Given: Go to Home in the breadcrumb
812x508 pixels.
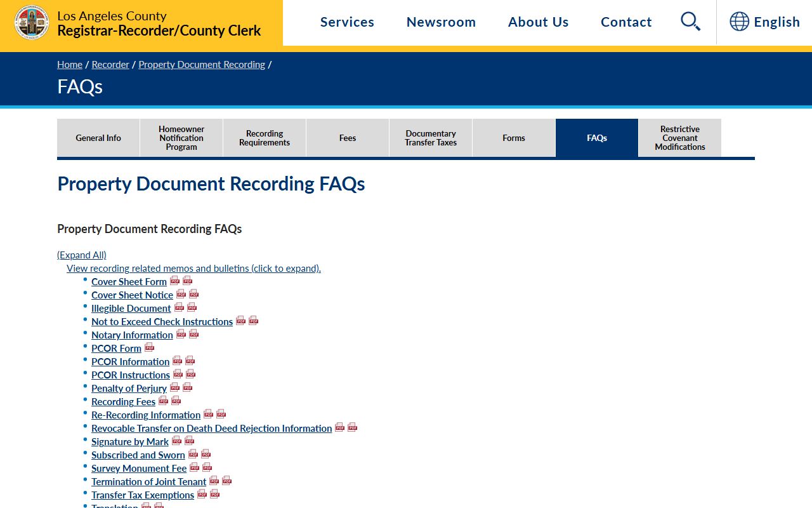Looking at the screenshot, I should (x=70, y=64).
